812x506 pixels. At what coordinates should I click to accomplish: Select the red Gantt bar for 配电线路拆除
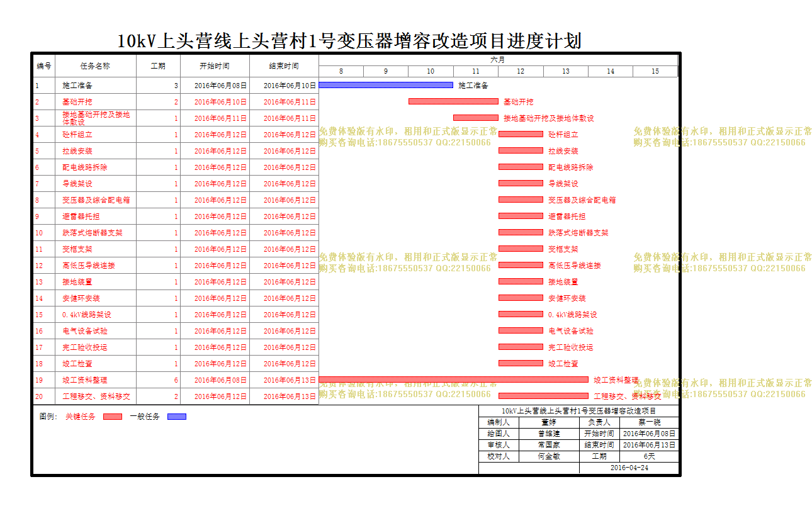pyautogui.click(x=521, y=167)
